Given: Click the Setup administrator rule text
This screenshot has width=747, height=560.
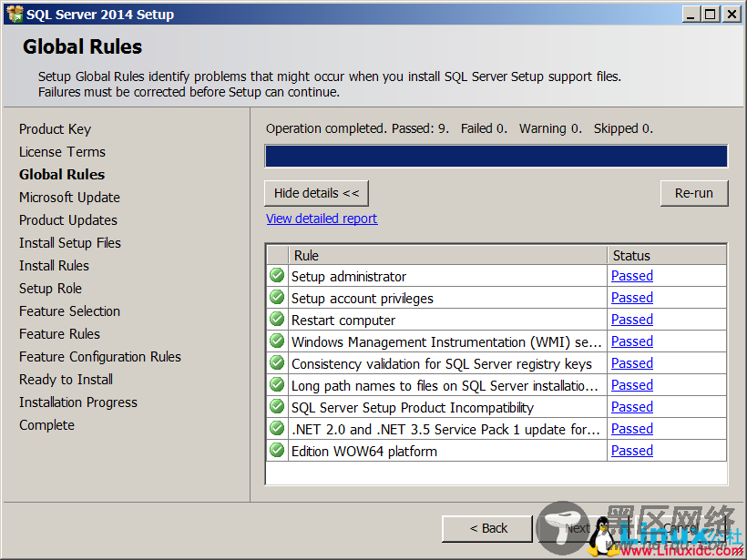Looking at the screenshot, I should 349,277.
